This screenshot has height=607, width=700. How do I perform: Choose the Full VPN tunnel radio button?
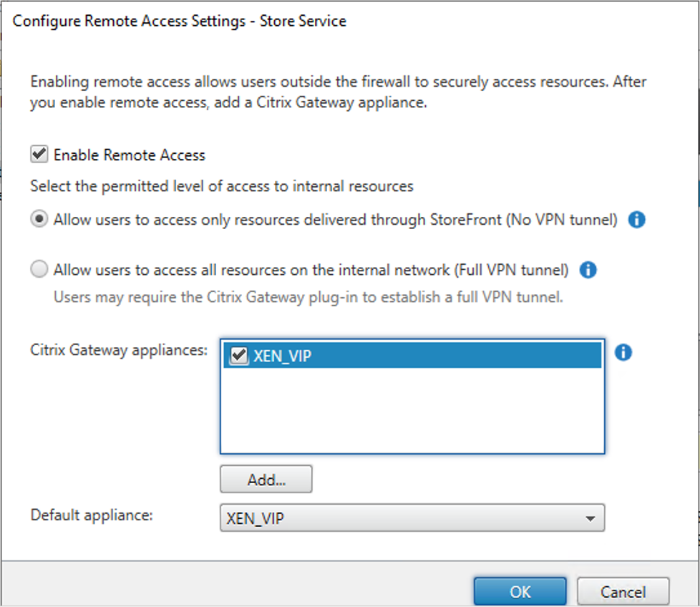coord(39,270)
